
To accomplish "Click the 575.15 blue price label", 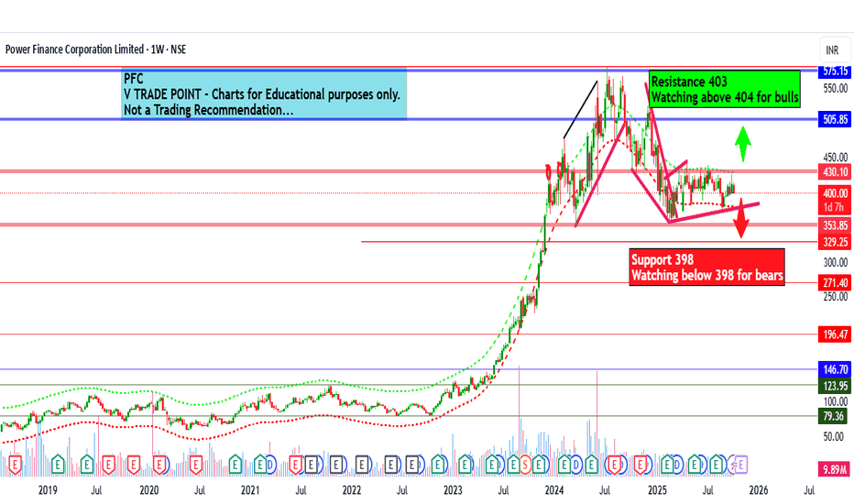I will [835, 71].
